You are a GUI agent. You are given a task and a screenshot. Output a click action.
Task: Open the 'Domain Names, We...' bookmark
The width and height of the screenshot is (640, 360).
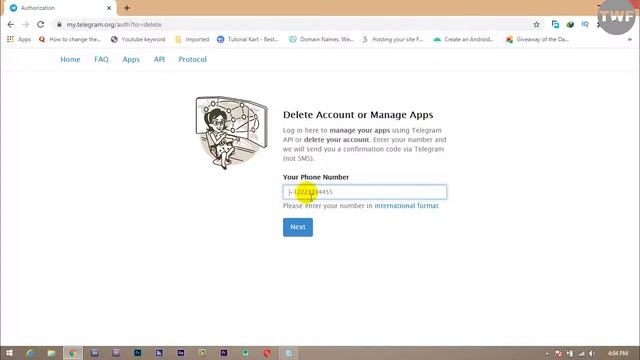coord(321,39)
